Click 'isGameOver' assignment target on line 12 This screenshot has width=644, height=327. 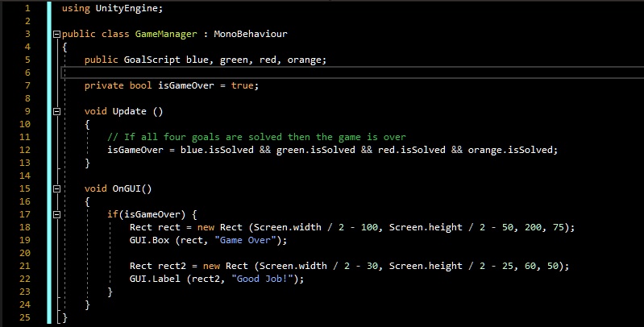tap(135, 150)
